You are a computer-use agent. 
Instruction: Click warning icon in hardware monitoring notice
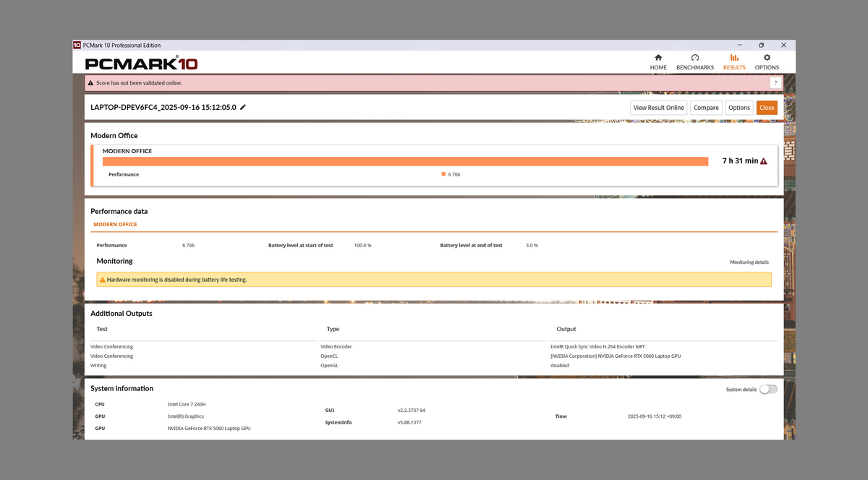pos(103,280)
